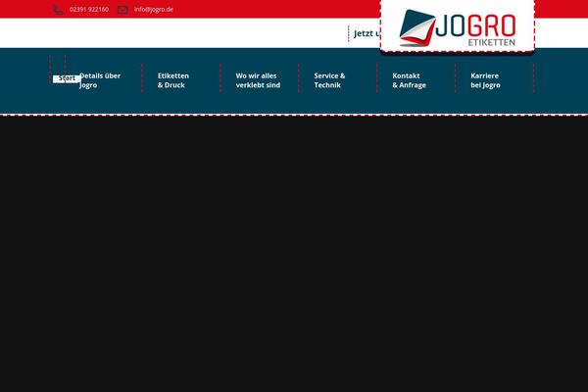Image resolution: width=588 pixels, height=392 pixels.
Task: Open the Details über Jogro menu
Action: pos(100,80)
